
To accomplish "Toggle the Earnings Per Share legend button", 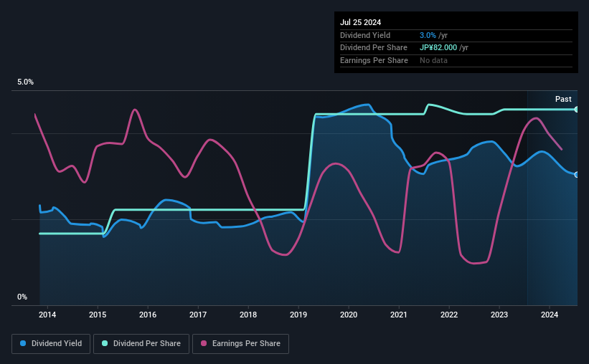I will pyautogui.click(x=240, y=344).
